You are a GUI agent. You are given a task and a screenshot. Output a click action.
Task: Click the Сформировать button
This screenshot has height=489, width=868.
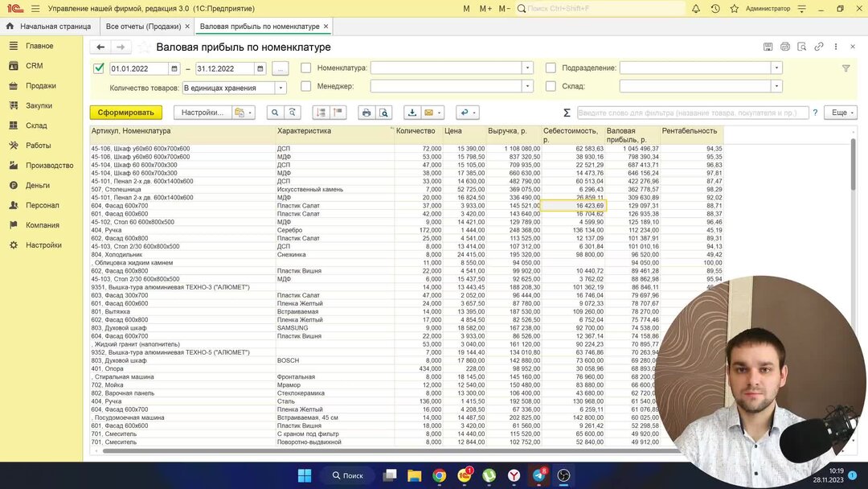click(x=126, y=113)
